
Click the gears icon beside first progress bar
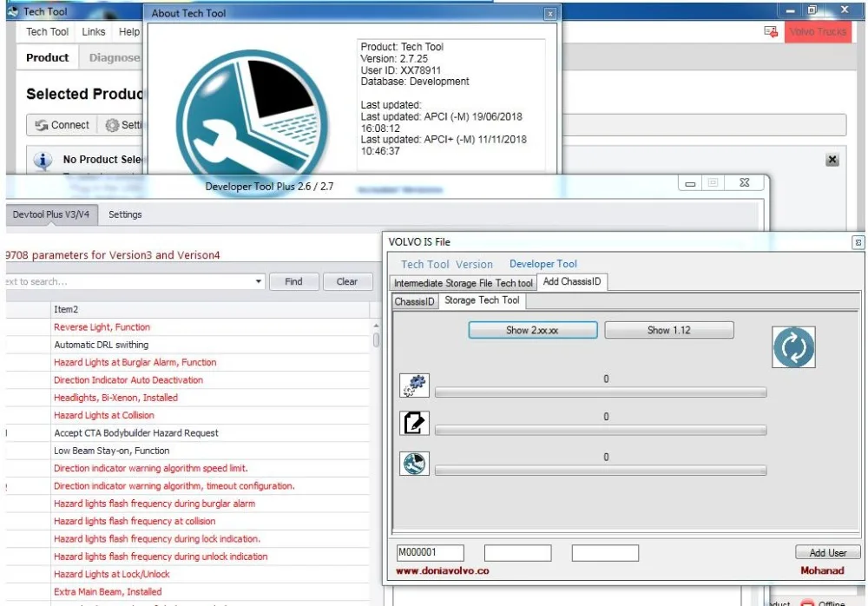pyautogui.click(x=414, y=385)
